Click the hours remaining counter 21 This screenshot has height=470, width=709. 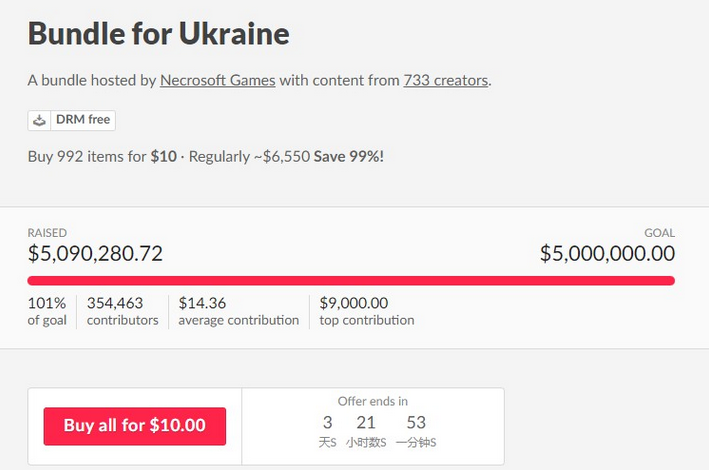tap(366, 423)
